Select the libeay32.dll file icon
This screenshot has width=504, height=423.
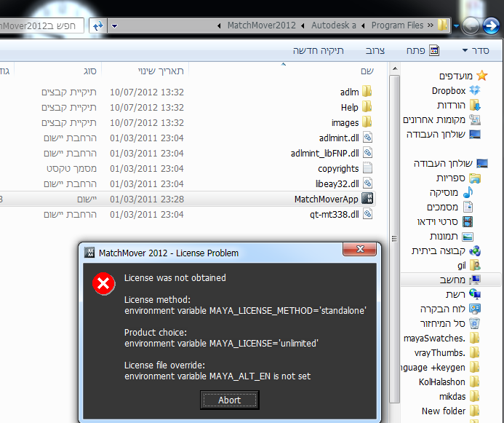(x=368, y=183)
